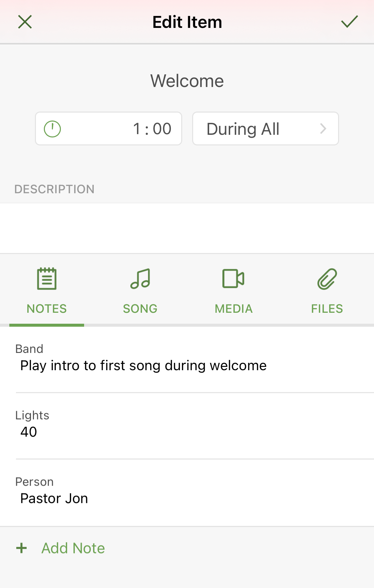Tap the green clock timer icon
This screenshot has height=588, width=374.
53,129
